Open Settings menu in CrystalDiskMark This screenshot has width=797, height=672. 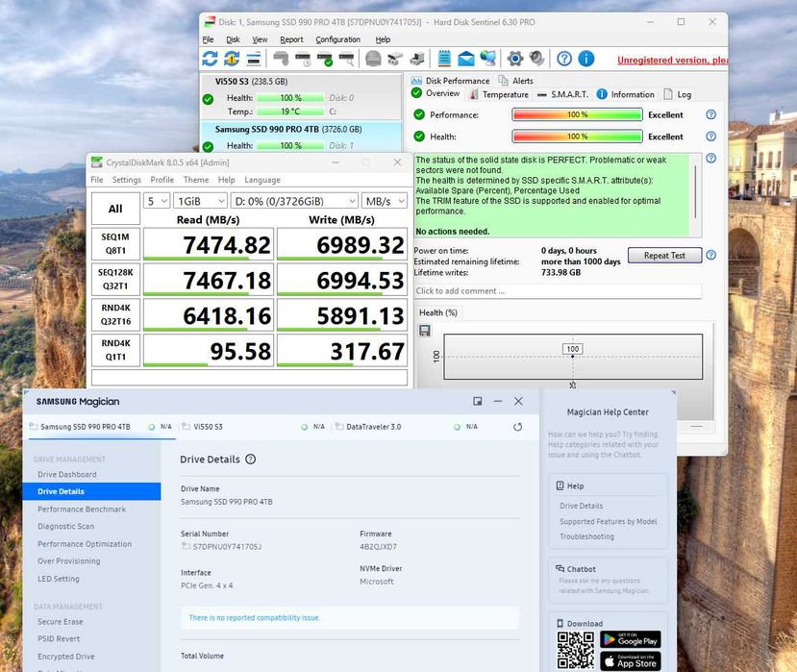coord(127,180)
